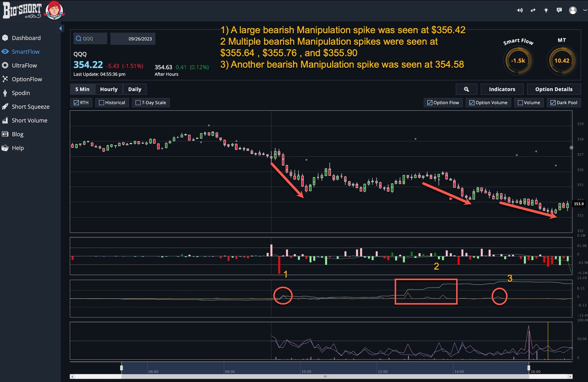Image resolution: width=588 pixels, height=382 pixels.
Task: Click the search magnifier in ticker field
Action: [x=79, y=38]
